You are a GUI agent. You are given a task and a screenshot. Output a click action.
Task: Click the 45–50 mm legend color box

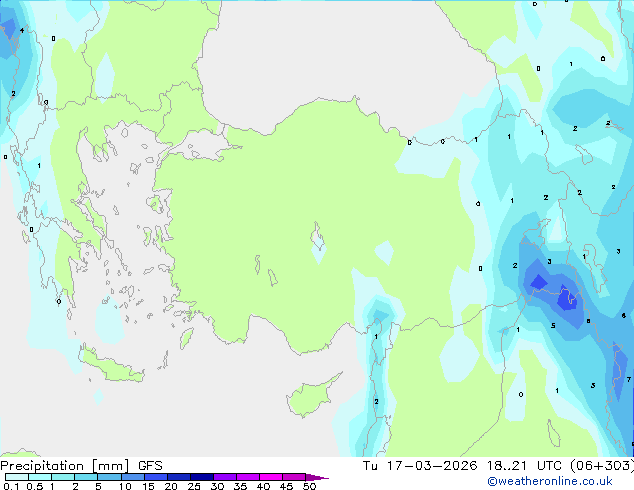(x=294, y=477)
